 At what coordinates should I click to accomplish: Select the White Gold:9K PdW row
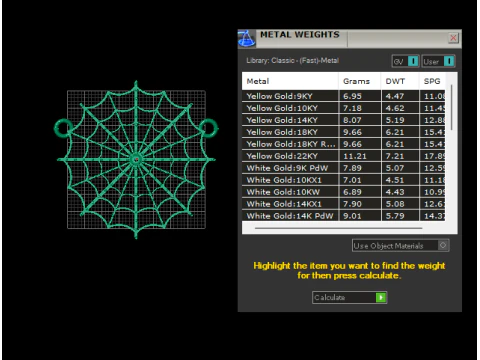click(x=344, y=168)
